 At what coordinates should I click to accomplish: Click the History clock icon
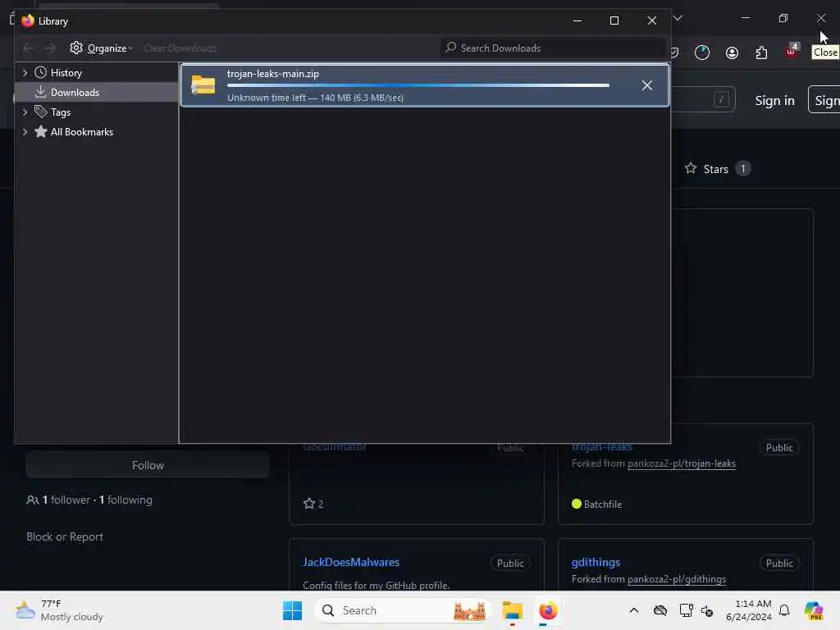coord(40,72)
